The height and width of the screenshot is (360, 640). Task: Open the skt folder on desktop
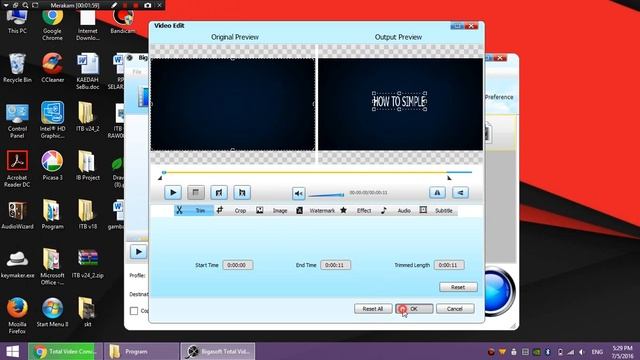click(x=87, y=313)
